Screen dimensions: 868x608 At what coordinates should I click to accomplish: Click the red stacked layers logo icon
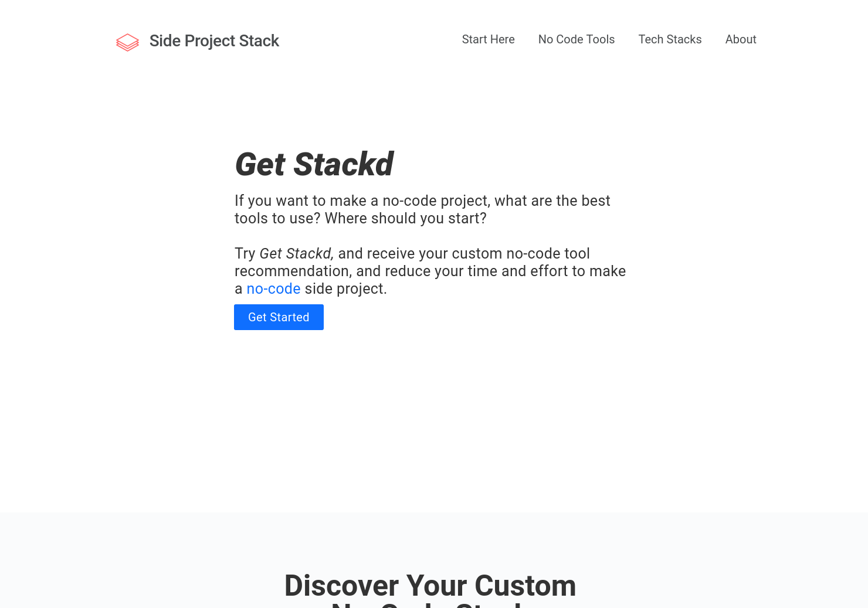pos(127,42)
